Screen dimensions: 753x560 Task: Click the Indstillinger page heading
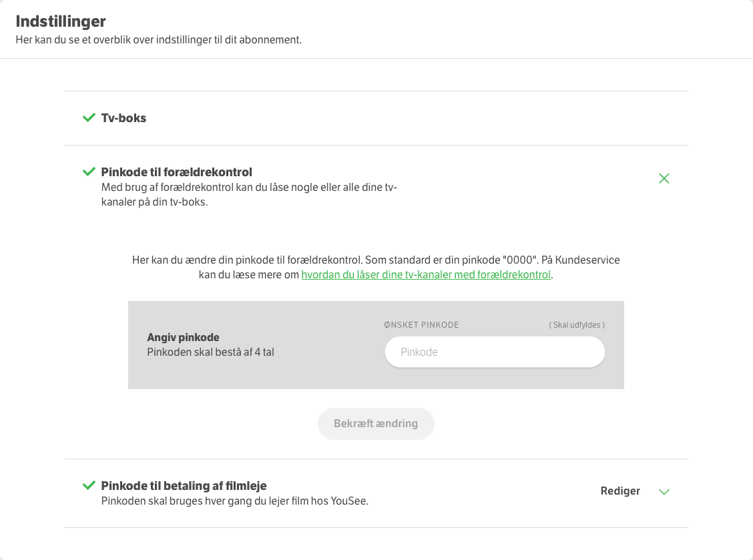point(61,21)
